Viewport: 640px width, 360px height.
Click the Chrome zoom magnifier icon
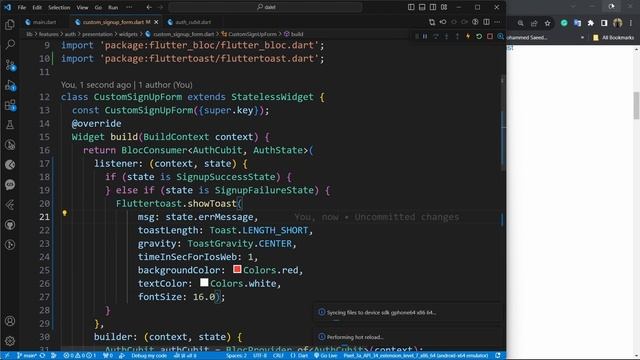pos(520,23)
